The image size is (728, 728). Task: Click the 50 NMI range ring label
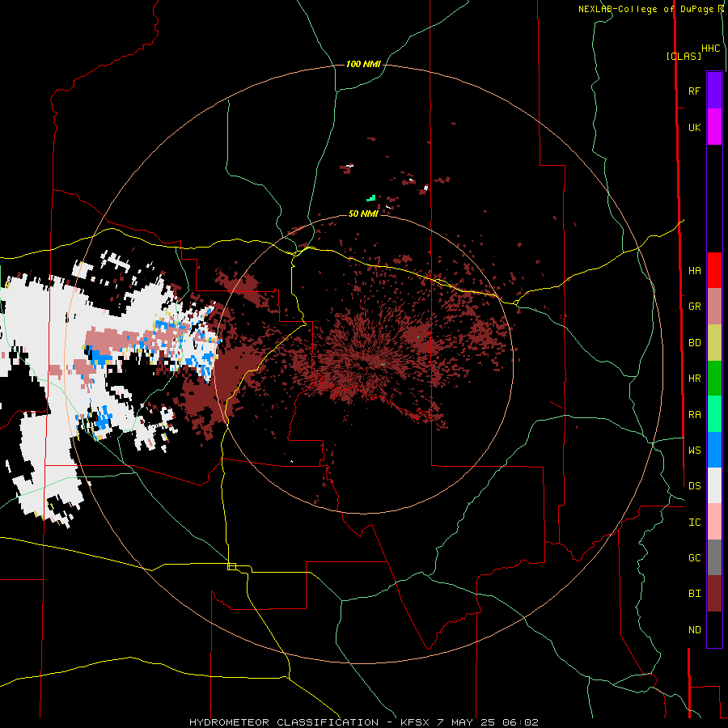pyautogui.click(x=363, y=214)
